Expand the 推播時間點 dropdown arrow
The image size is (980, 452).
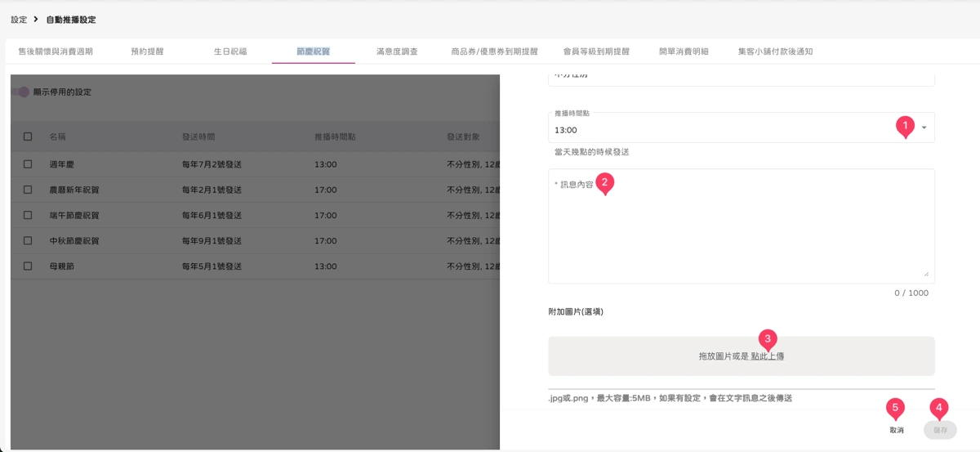point(924,128)
